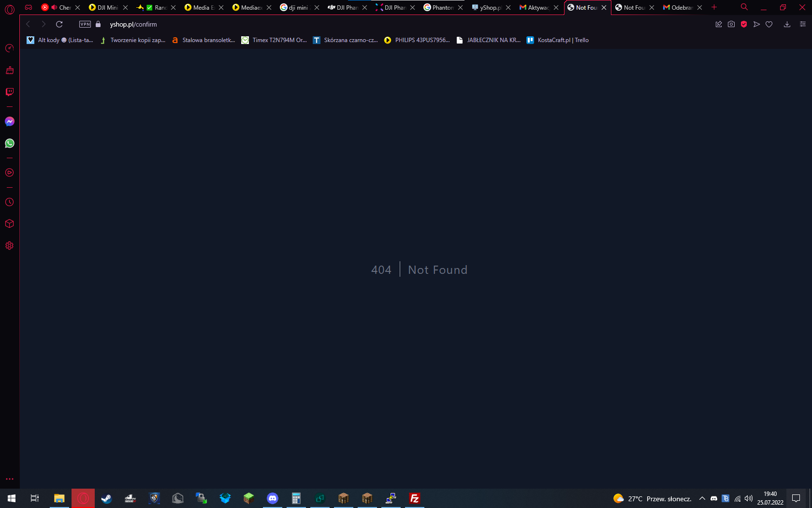Open Messenger in the Opera sidebar
The width and height of the screenshot is (812, 508).
point(10,121)
